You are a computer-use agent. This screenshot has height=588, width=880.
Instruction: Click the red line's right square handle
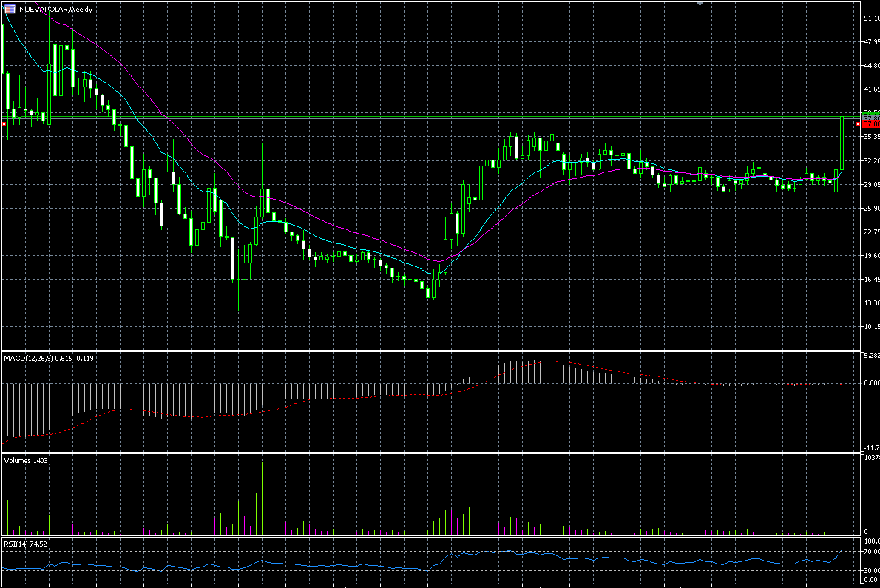coord(858,124)
